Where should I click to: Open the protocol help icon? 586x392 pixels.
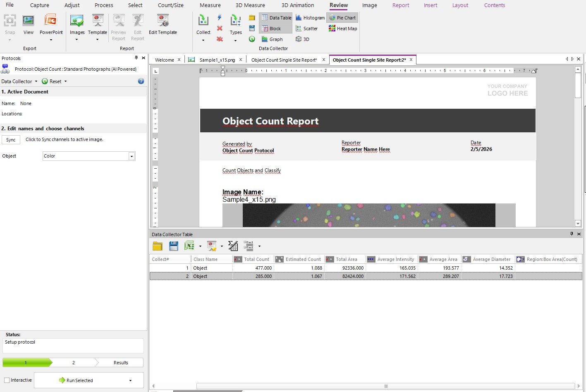(141, 81)
